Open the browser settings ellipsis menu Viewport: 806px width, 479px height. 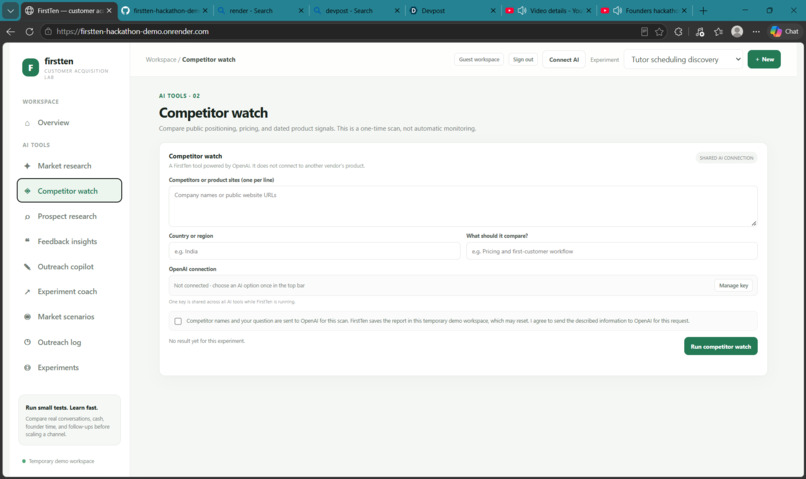[756, 32]
